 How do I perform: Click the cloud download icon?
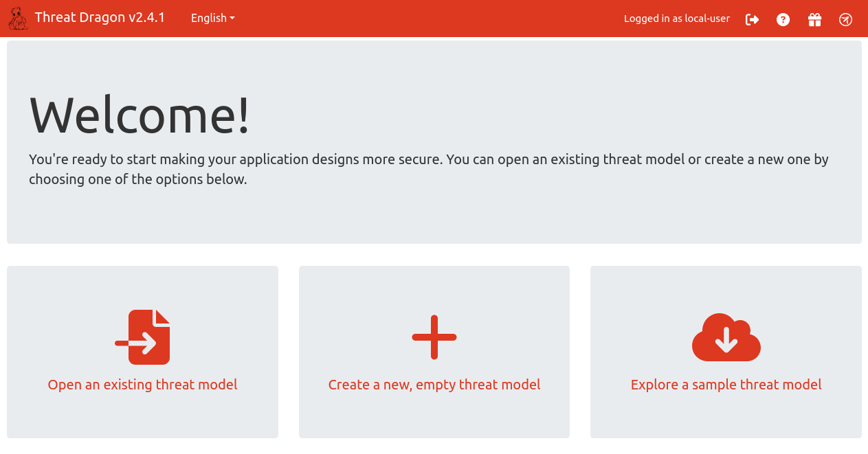(726, 337)
